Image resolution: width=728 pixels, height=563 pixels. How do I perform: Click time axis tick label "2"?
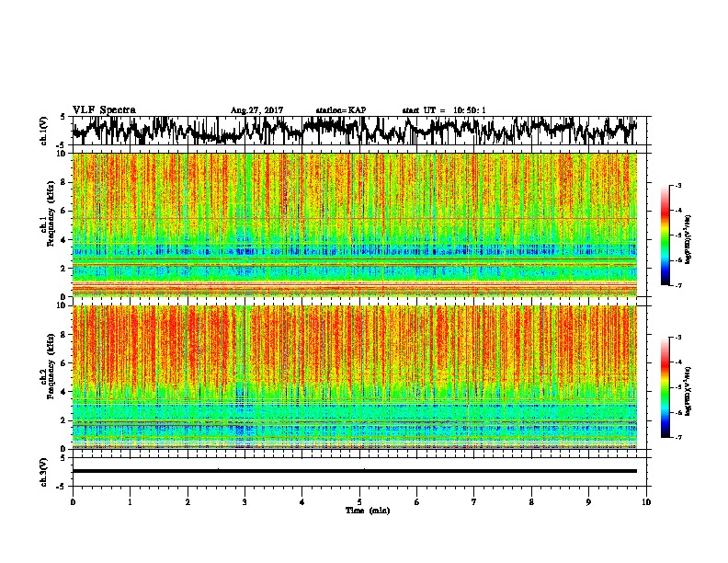pos(188,502)
